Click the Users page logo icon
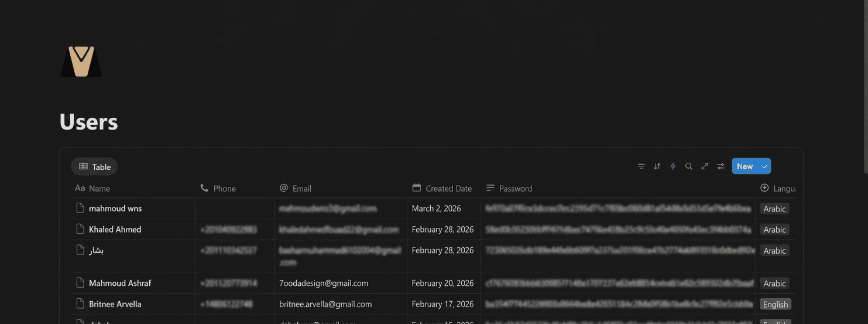The width and height of the screenshot is (868, 324). [x=81, y=62]
